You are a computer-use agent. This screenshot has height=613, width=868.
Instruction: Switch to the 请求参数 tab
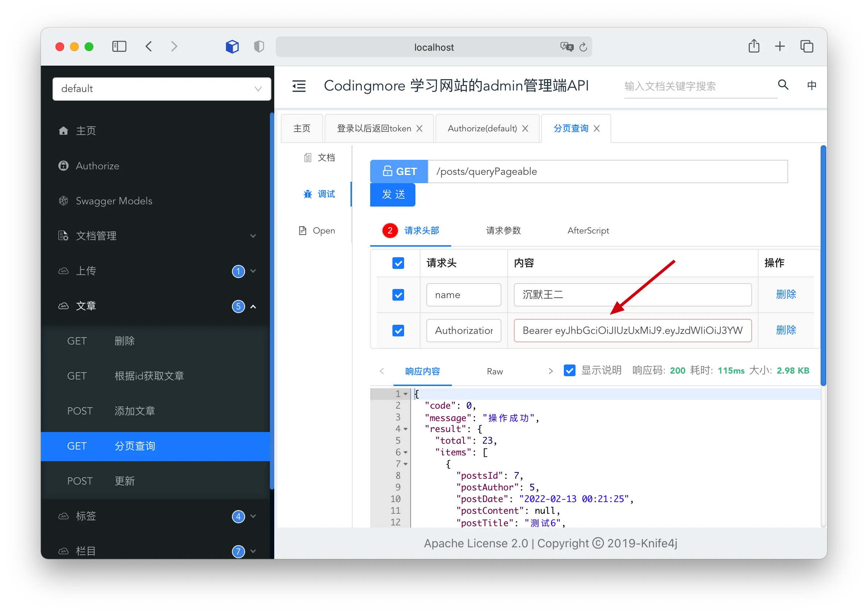pos(503,231)
